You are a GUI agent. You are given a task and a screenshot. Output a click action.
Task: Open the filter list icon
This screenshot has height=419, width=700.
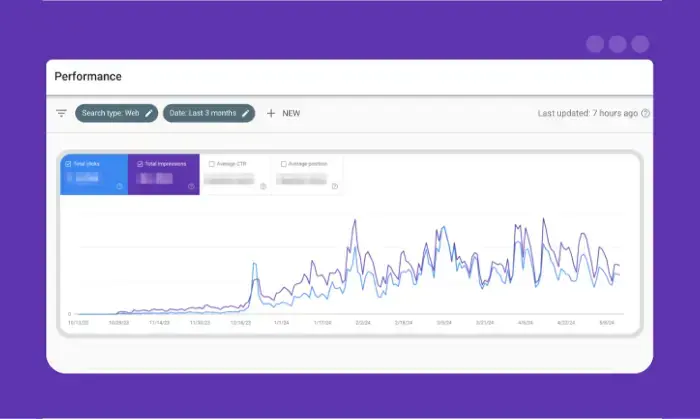point(61,113)
